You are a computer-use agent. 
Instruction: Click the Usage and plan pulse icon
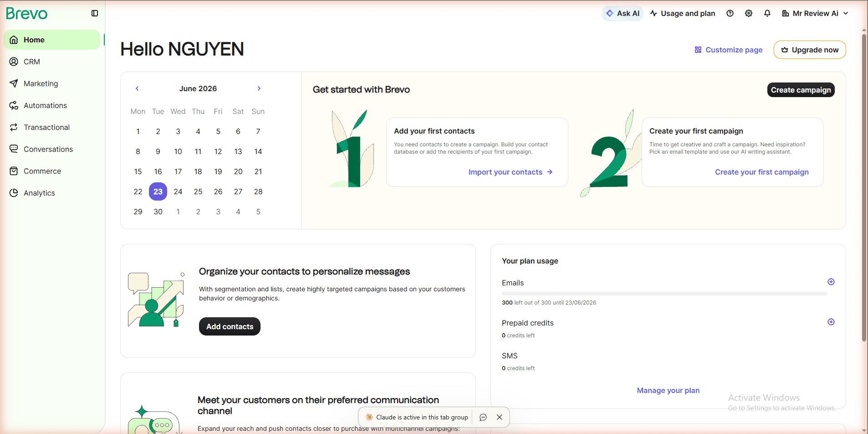[x=654, y=13]
